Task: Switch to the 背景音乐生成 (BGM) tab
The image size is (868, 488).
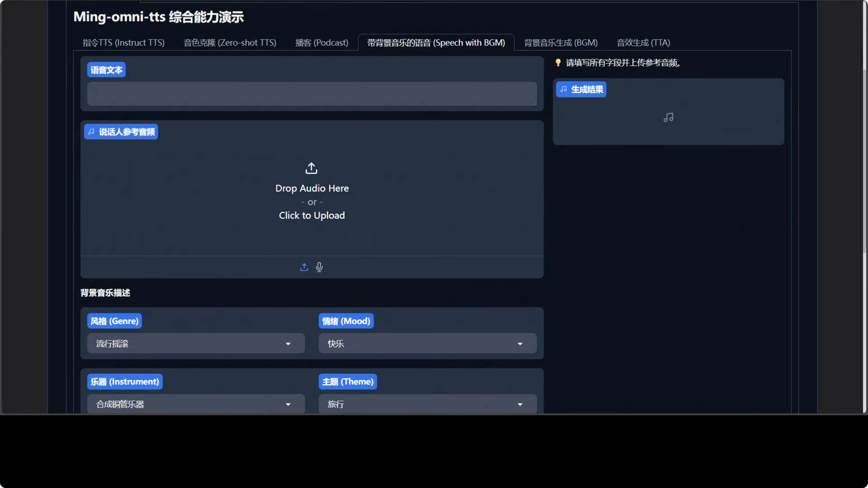Action: (560, 42)
